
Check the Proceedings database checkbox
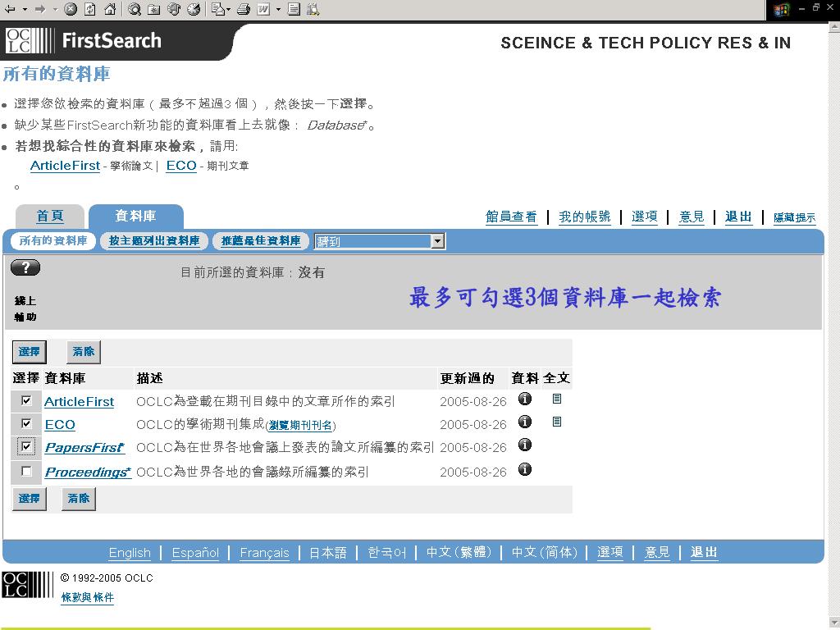25,471
